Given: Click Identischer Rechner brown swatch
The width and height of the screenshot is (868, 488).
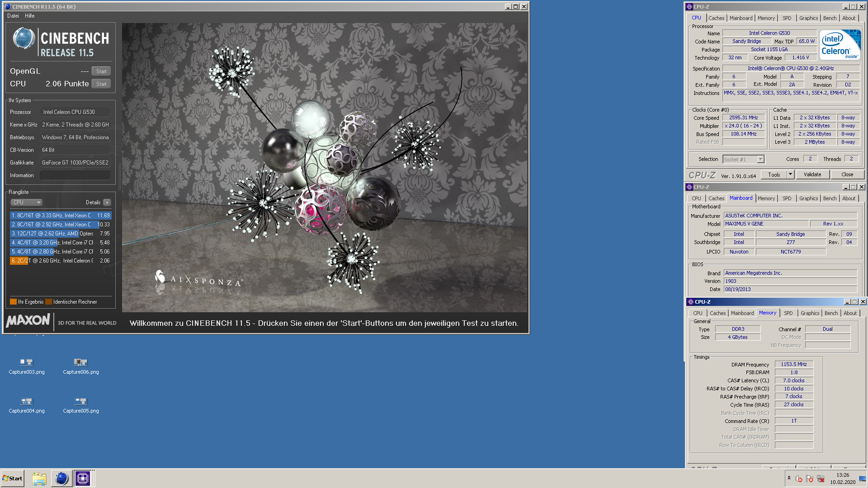Looking at the screenshot, I should click(48, 302).
